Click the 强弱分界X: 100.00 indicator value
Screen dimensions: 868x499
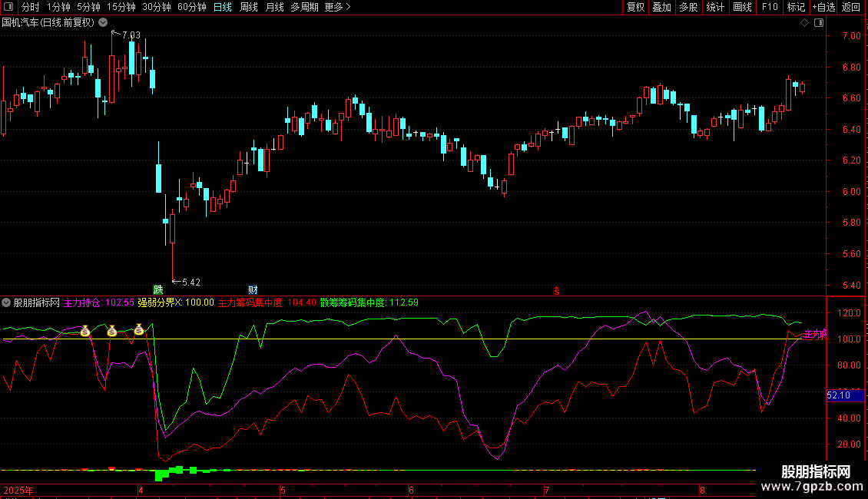176,302
